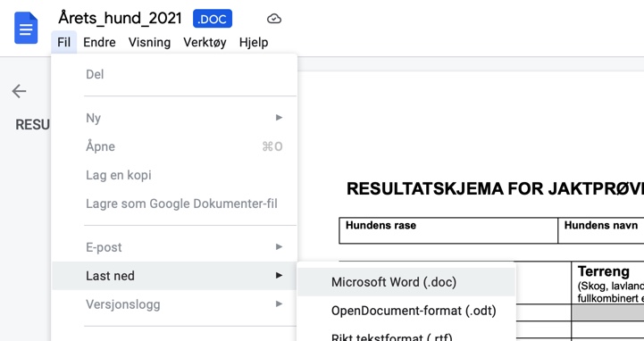Download as OpenDocument-format (.odt)
Screen dimensions: 644x341
[x=406, y=311]
